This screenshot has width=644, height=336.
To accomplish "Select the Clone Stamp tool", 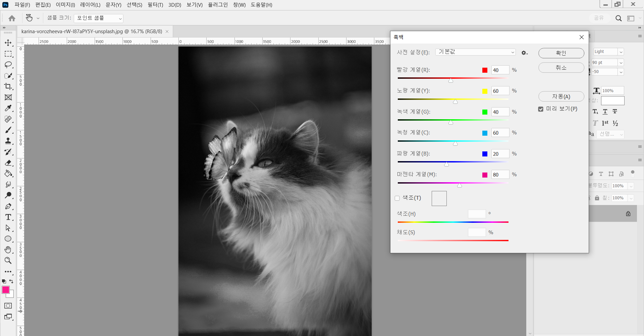I will tap(8, 141).
